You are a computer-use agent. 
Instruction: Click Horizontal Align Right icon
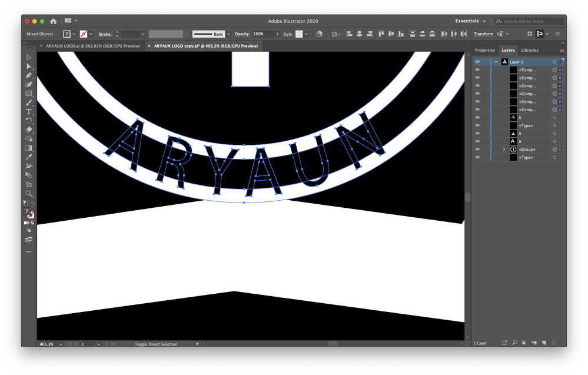[370, 34]
